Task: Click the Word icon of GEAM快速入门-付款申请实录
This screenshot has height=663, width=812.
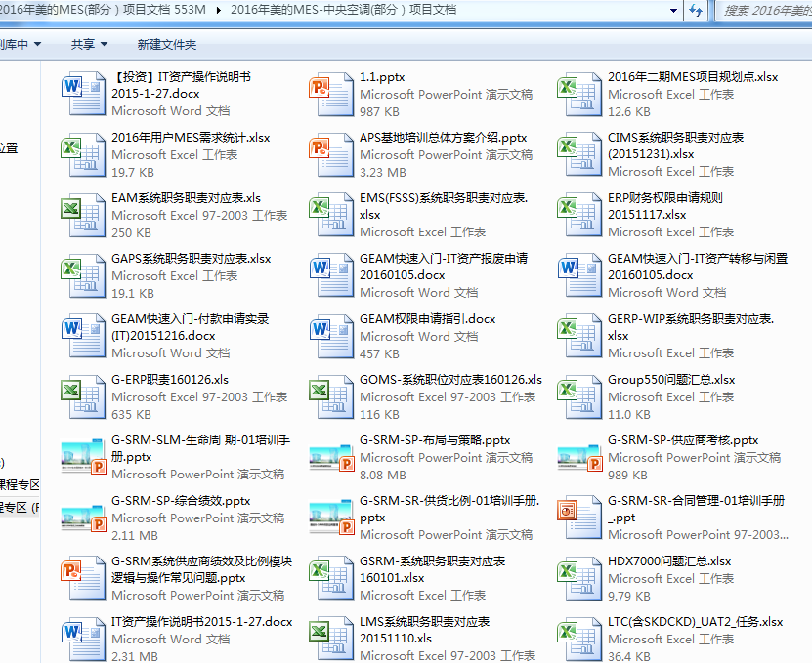Action: pyautogui.click(x=83, y=337)
